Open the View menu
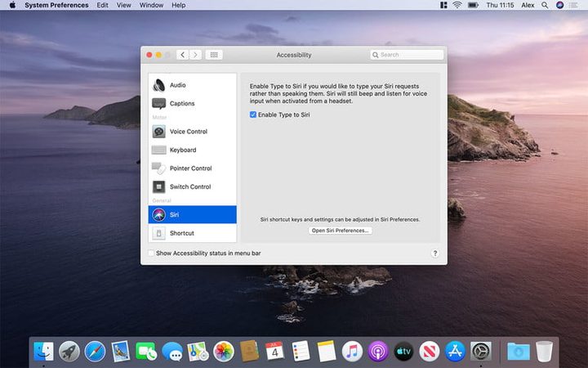This screenshot has width=588, height=368. (124, 5)
